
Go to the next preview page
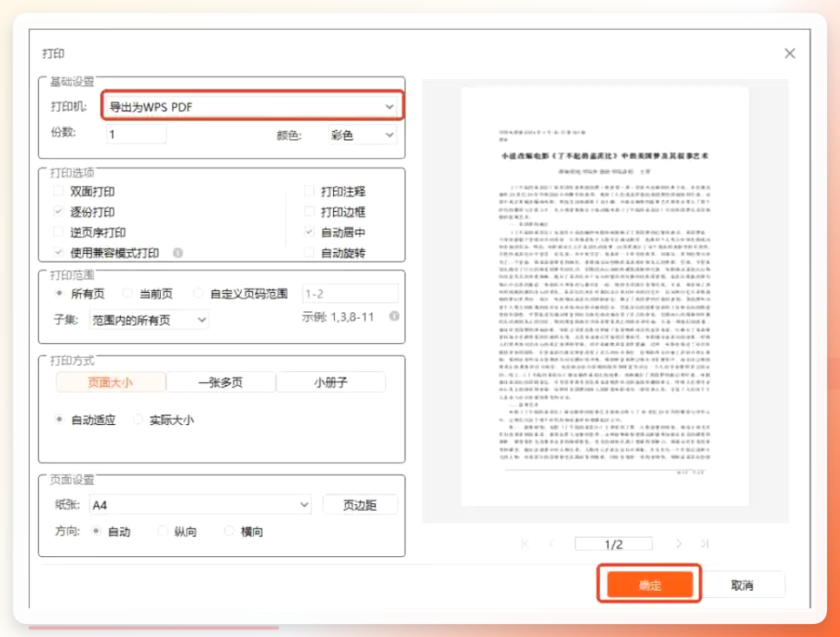pos(679,544)
